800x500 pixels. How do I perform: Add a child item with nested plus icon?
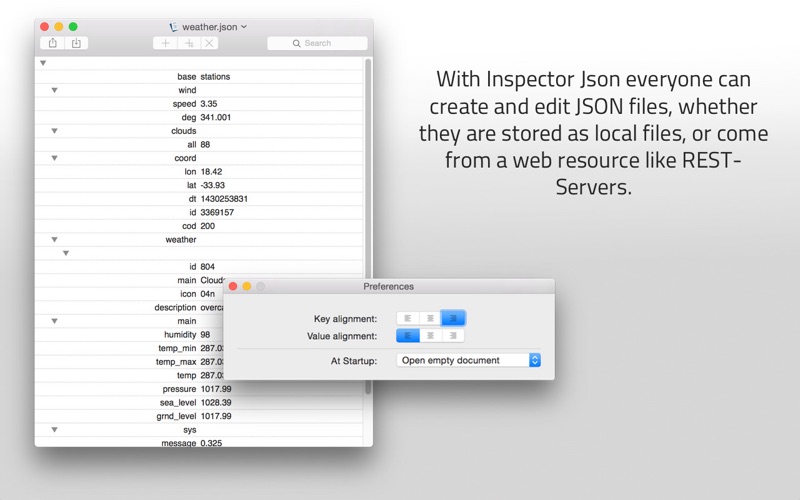(189, 43)
